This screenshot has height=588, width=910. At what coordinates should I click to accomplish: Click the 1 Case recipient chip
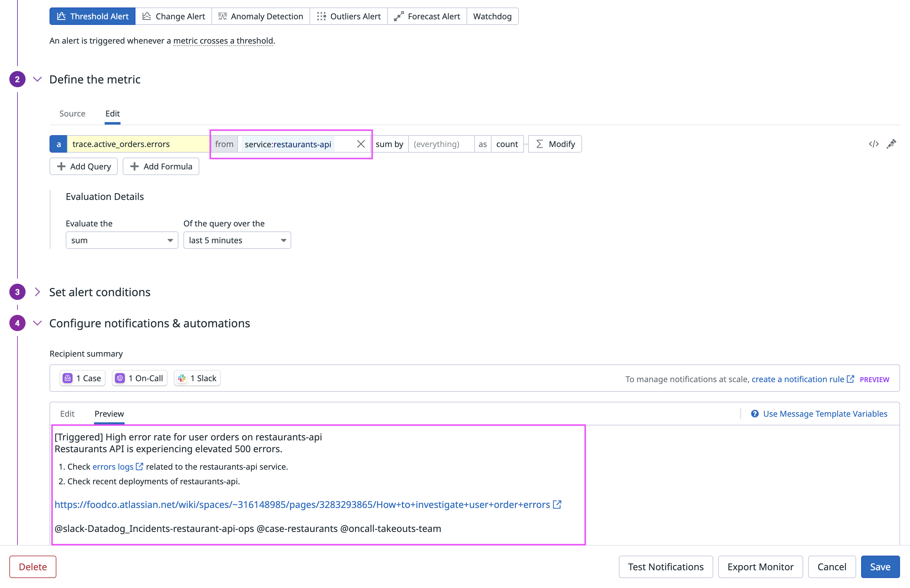pos(83,378)
